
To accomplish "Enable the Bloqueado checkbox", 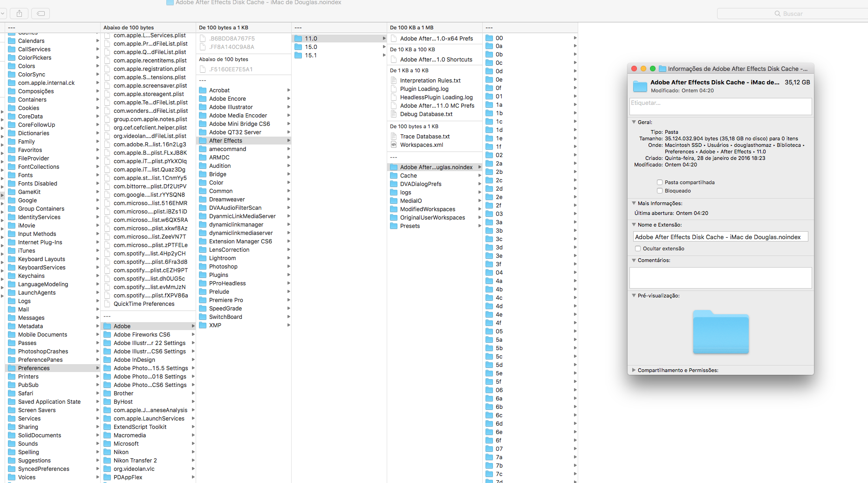I will tap(660, 191).
